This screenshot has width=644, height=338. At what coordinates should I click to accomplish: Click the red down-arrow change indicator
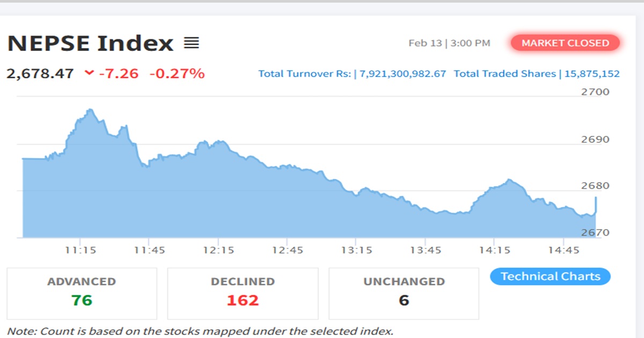tap(89, 74)
